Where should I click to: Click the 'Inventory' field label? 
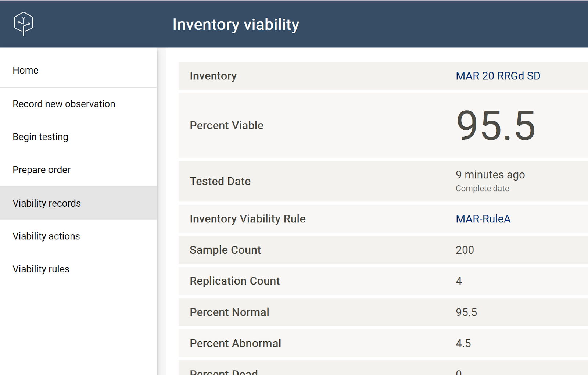click(x=213, y=76)
